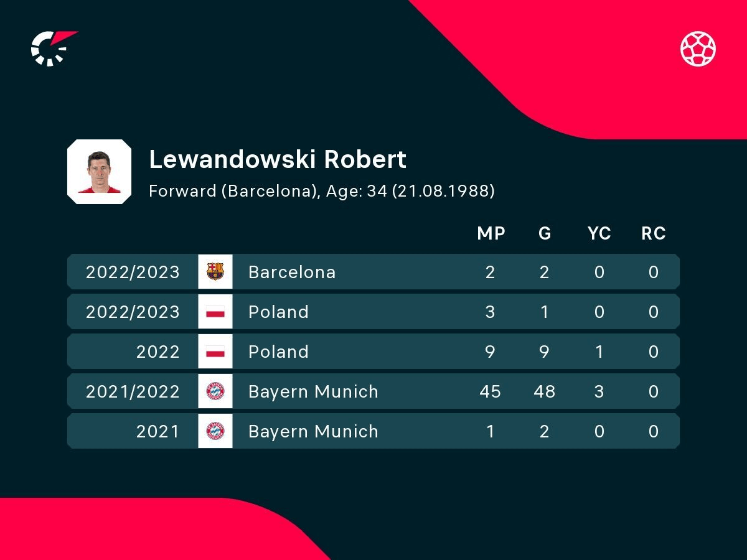Select the YC column header
Screen dimensions: 747x560
coord(599,233)
